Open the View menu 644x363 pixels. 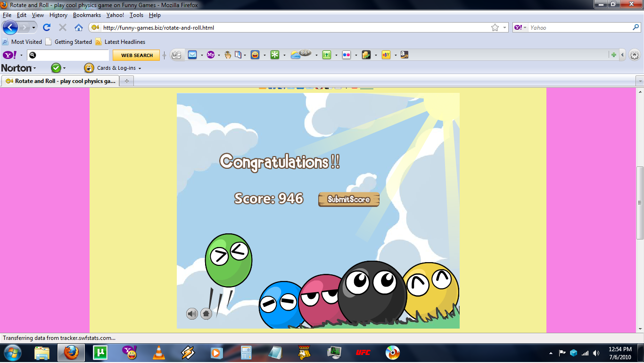[38, 15]
